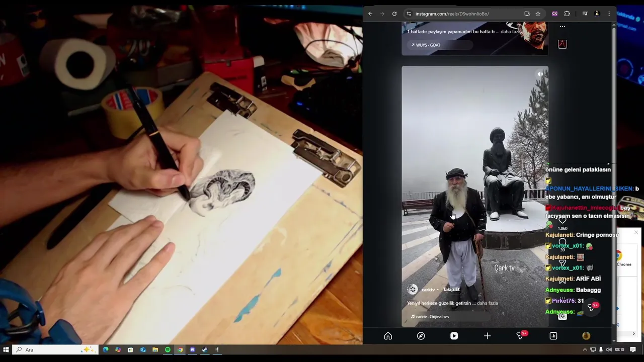Open the red audio thumbnail of the top reel
This screenshot has width=644, height=362.
[562, 44]
